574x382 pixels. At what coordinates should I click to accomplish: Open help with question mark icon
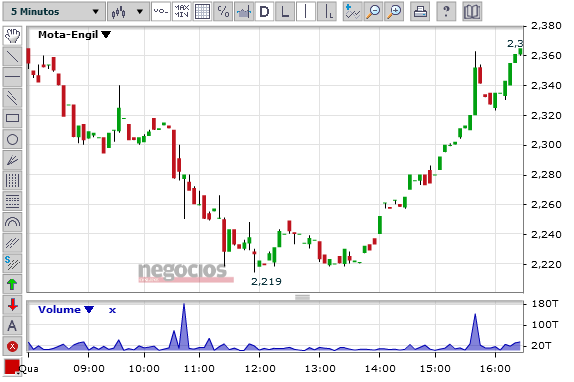pyautogui.click(x=446, y=12)
